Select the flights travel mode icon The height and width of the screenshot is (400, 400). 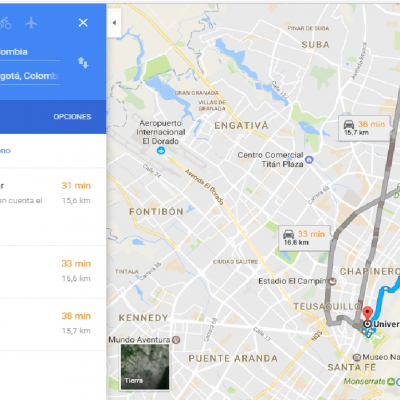[x=31, y=23]
